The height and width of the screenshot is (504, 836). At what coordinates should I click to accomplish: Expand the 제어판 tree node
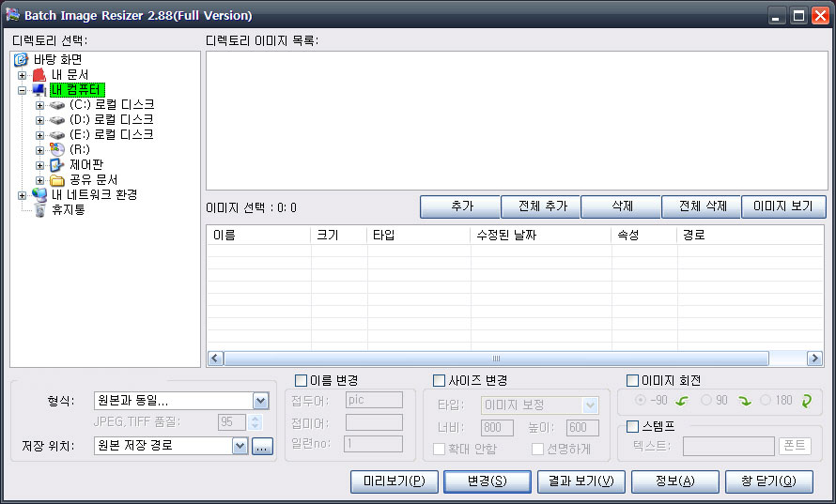[x=39, y=165]
